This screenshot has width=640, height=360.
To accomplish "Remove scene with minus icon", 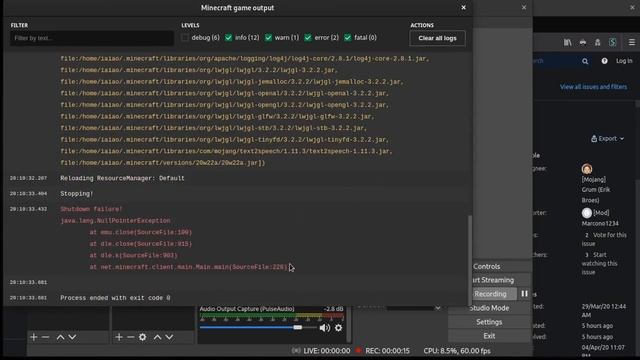I will 46,337.
